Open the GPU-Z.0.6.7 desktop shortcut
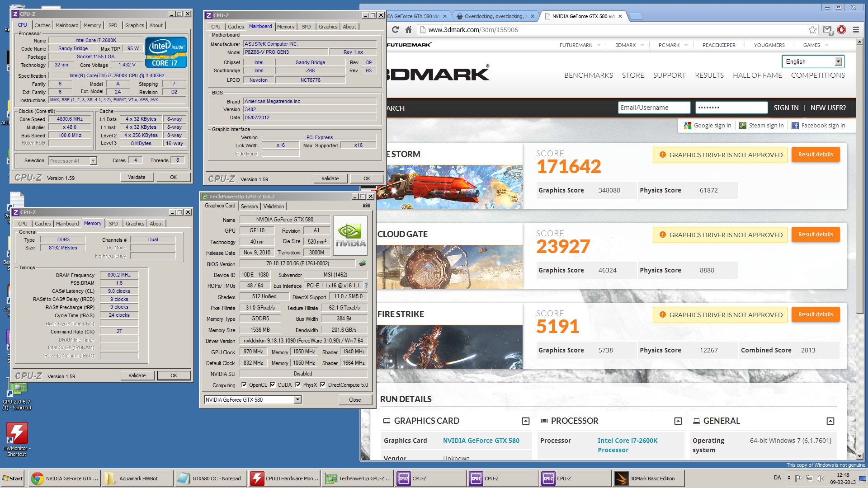 [x=17, y=395]
